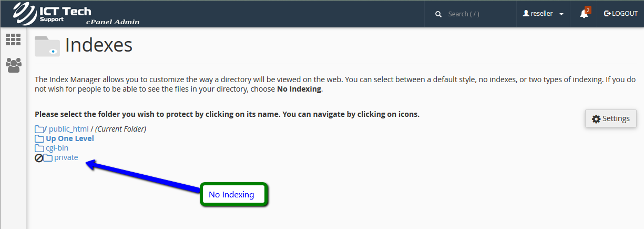Open the notifications bell
Screen dimensions: 644x229
coord(584,14)
